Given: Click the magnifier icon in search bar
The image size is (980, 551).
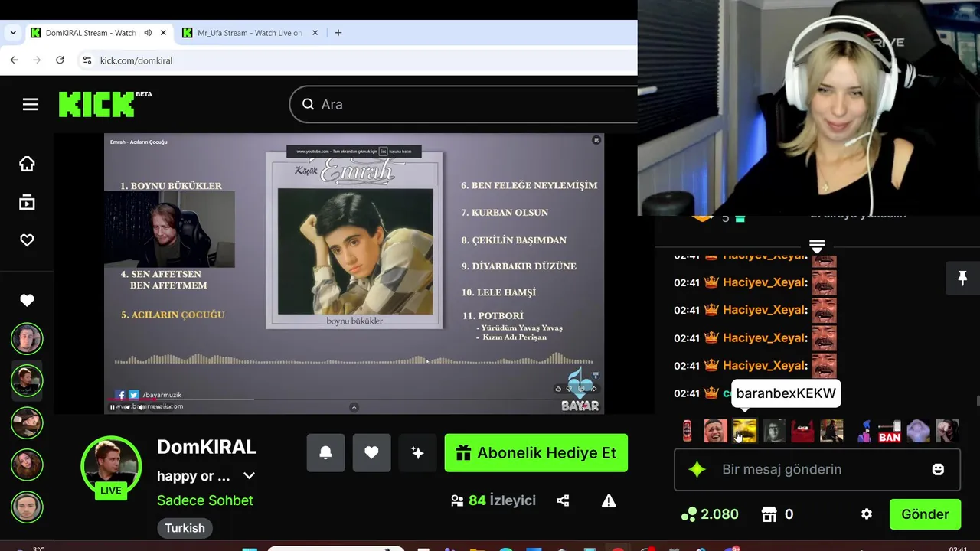Looking at the screenshot, I should tap(308, 104).
